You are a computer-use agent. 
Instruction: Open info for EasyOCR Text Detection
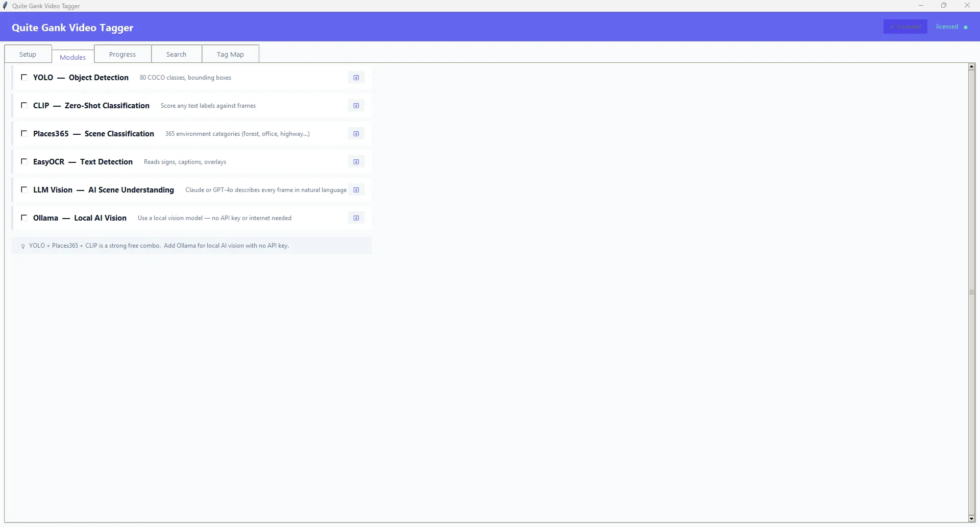[x=356, y=162]
